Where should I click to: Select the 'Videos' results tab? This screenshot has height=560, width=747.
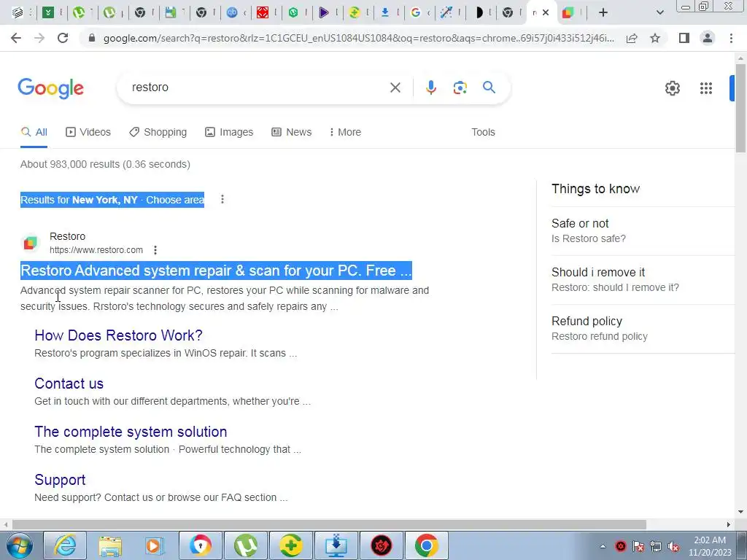click(88, 132)
